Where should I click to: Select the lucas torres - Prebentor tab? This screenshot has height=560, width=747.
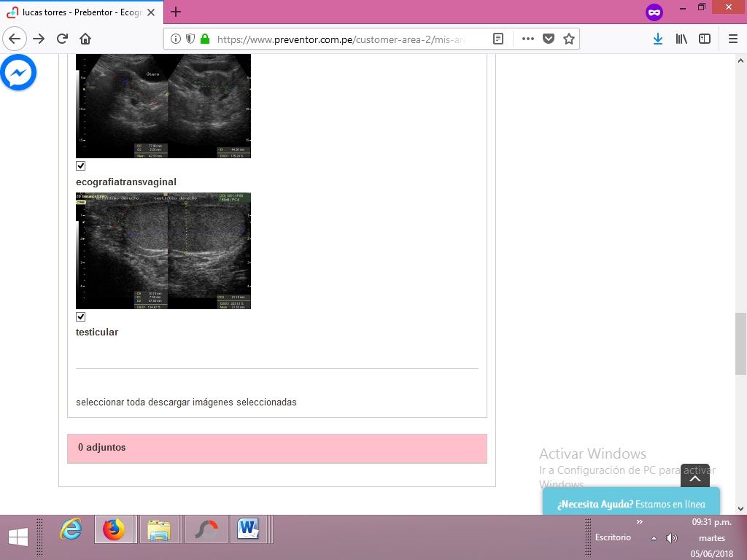82,12
